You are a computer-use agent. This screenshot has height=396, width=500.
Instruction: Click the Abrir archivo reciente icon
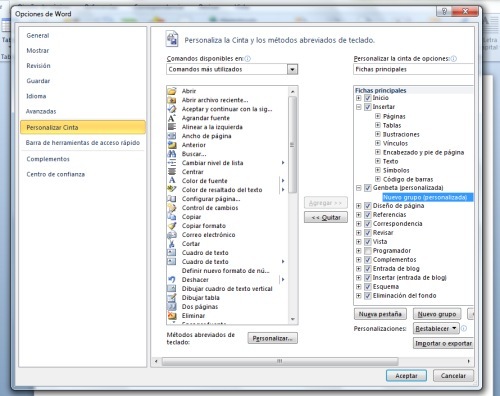click(x=172, y=100)
